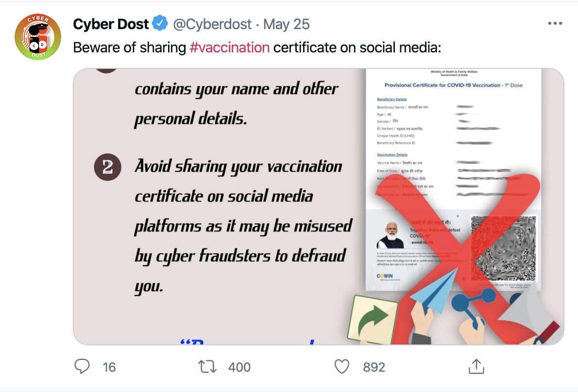The height and width of the screenshot is (392, 578).
Task: Click the @Cyberdost handle
Action: (212, 24)
